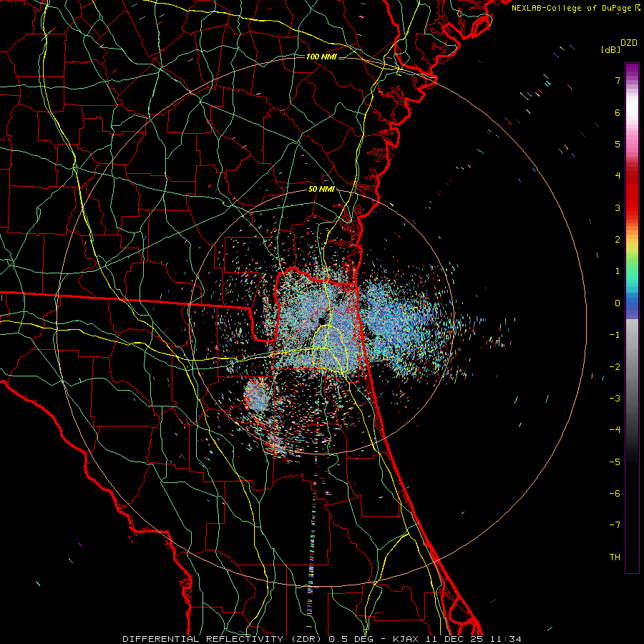644x644 pixels.
Task: Select the 100 NMI range ring label
Action: click(321, 57)
